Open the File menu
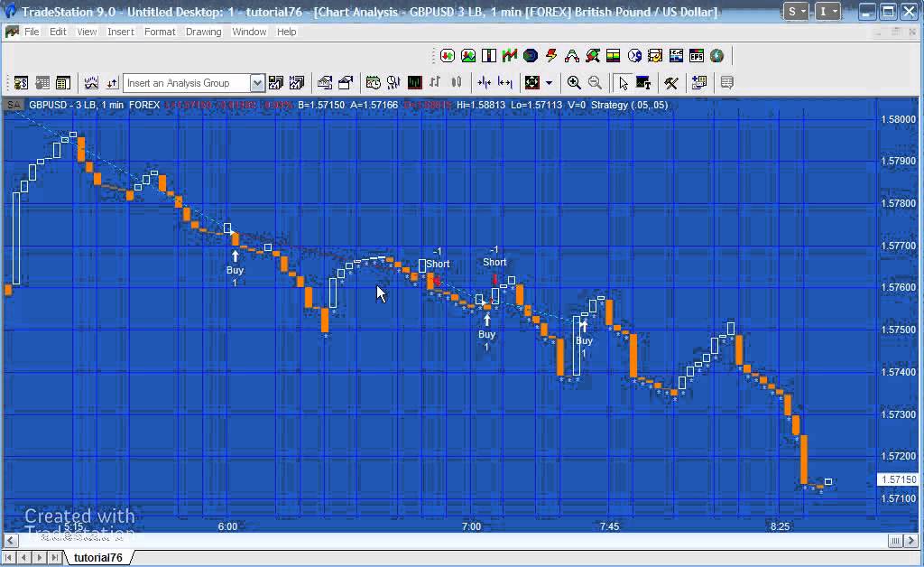The image size is (924, 567). tap(32, 32)
